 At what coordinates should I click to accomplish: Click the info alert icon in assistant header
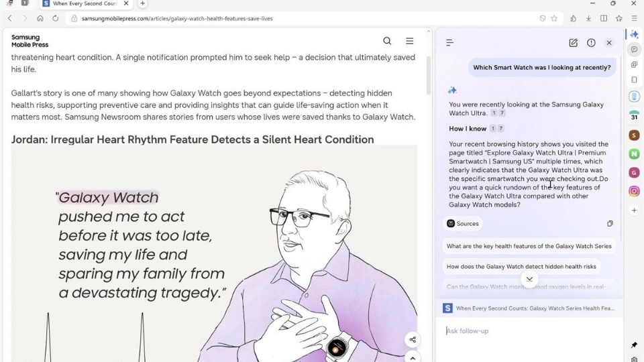591,43
